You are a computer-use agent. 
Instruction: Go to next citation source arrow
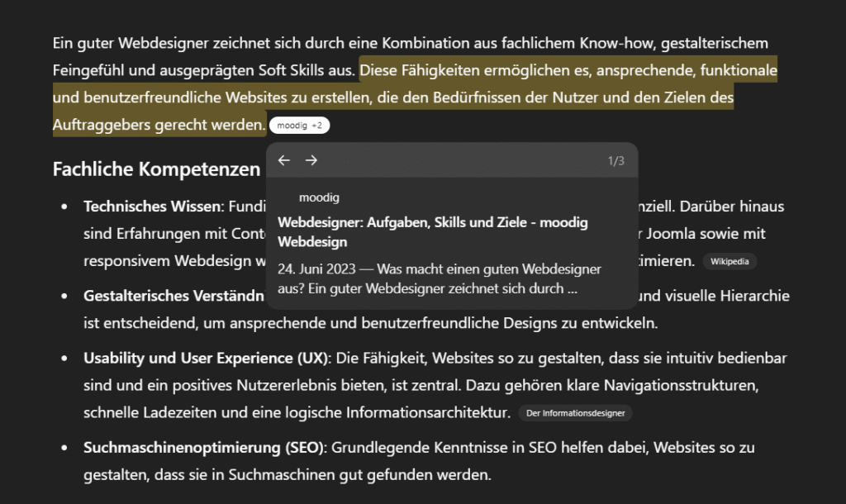(x=311, y=160)
